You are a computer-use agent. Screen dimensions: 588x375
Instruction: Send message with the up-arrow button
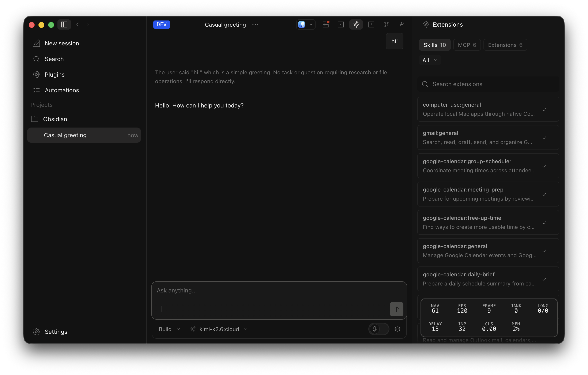(396, 309)
